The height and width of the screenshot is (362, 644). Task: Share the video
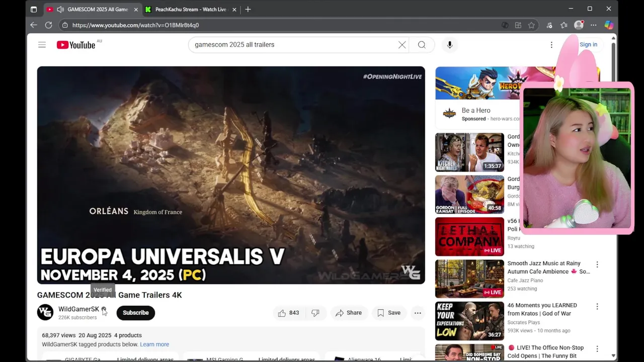tap(349, 313)
